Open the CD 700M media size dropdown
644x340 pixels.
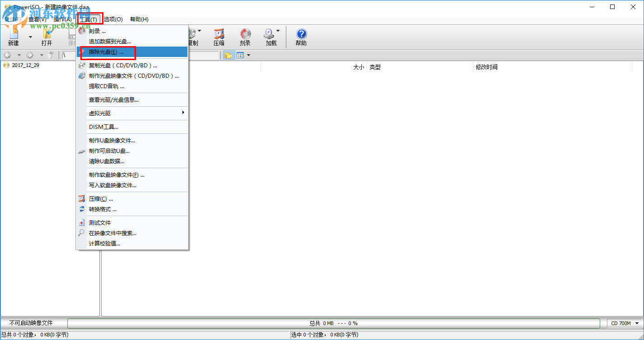pyautogui.click(x=625, y=323)
